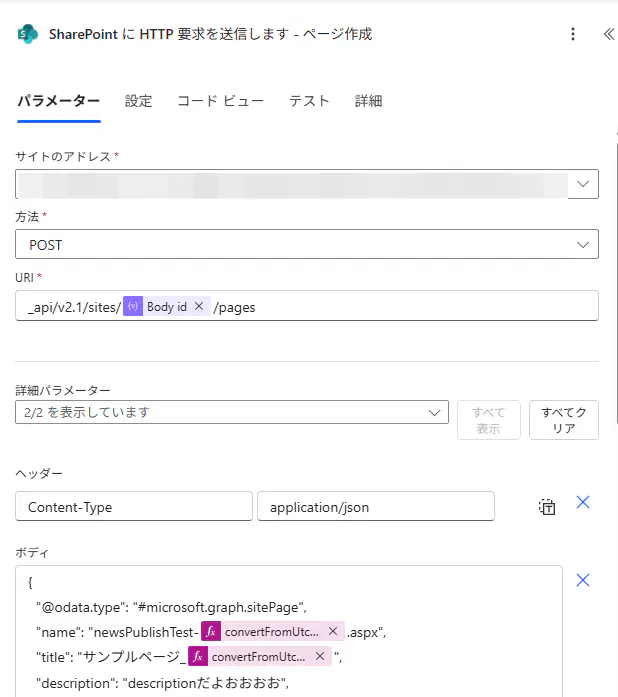Click the convertFromUtc expression in name line
This screenshot has height=697, width=618.
tap(272, 632)
